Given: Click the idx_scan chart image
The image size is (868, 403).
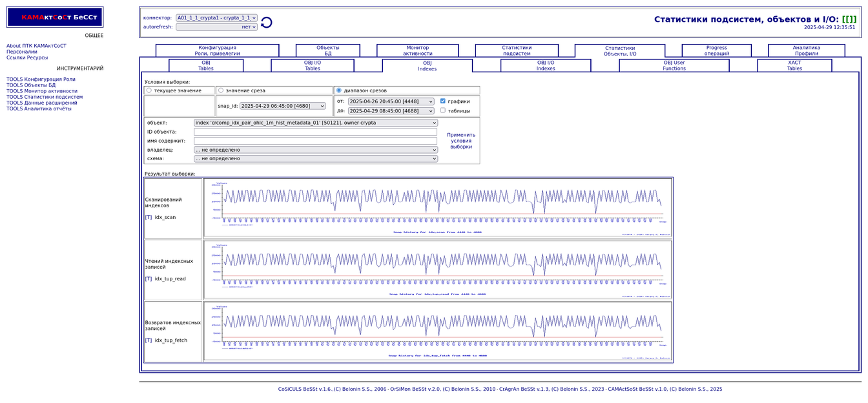Looking at the screenshot, I should pyautogui.click(x=437, y=207).
